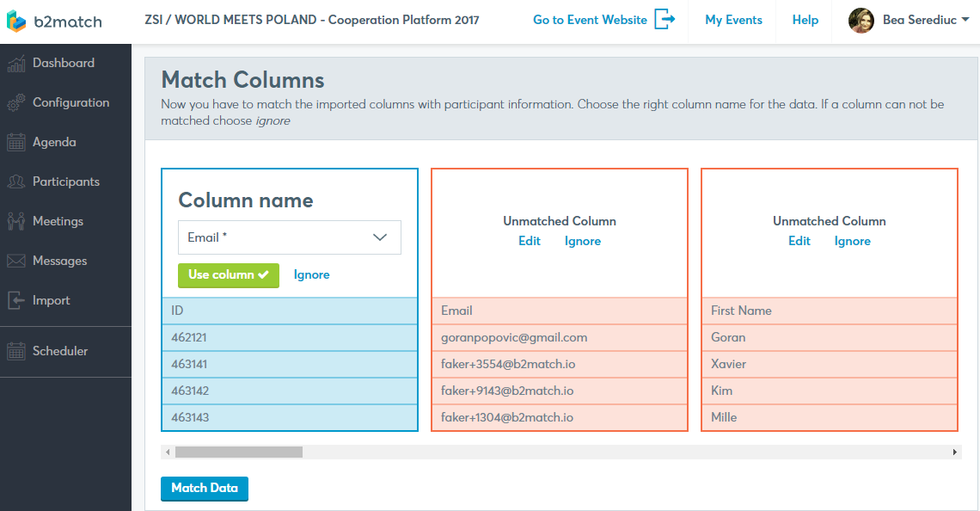Click the Meetings handshake icon
This screenshot has width=980, height=511.
click(15, 221)
